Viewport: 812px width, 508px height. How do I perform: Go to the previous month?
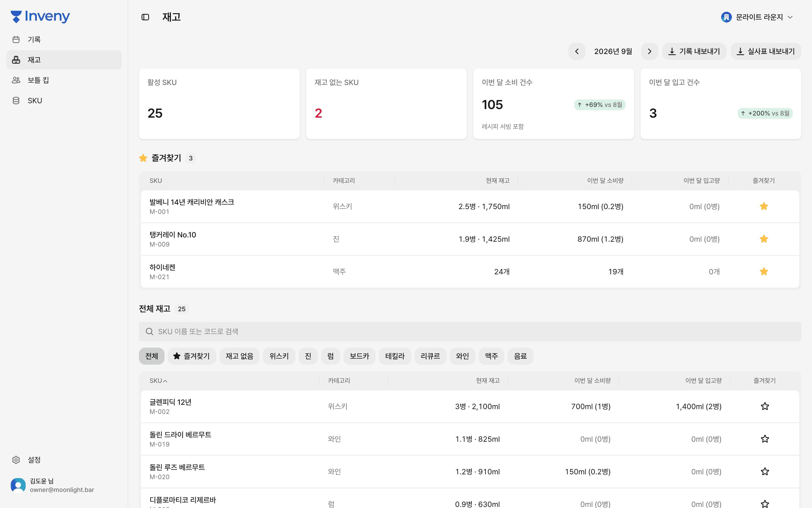pyautogui.click(x=577, y=51)
